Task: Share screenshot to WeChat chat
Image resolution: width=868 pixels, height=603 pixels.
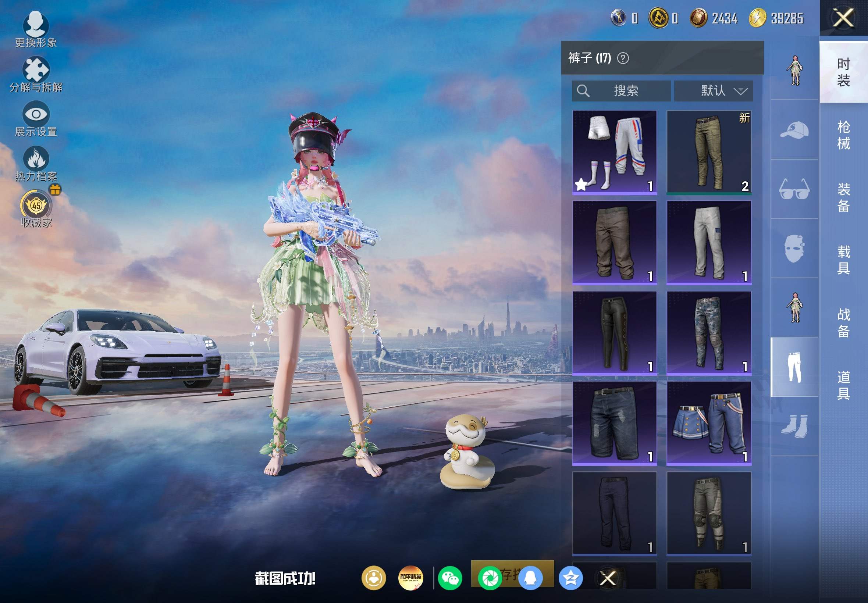Action: click(x=450, y=578)
